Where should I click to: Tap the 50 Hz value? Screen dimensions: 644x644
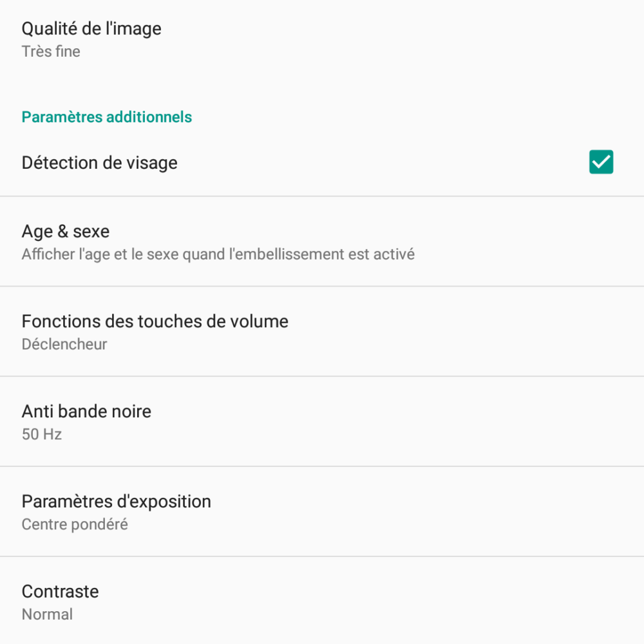click(x=41, y=435)
